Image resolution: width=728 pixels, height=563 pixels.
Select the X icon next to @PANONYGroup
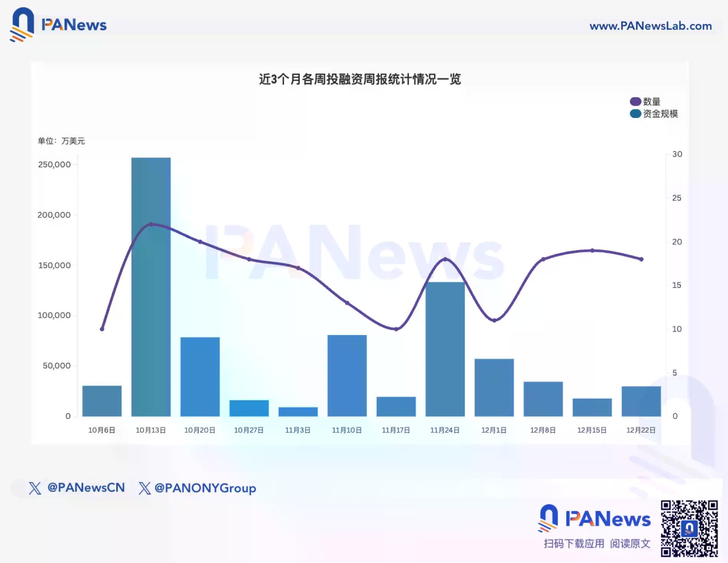pyautogui.click(x=144, y=488)
